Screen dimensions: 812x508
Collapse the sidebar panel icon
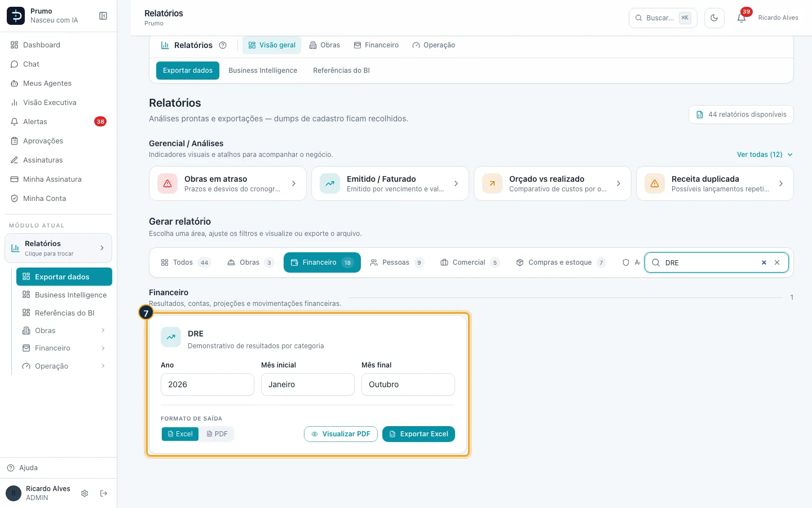[x=103, y=16]
